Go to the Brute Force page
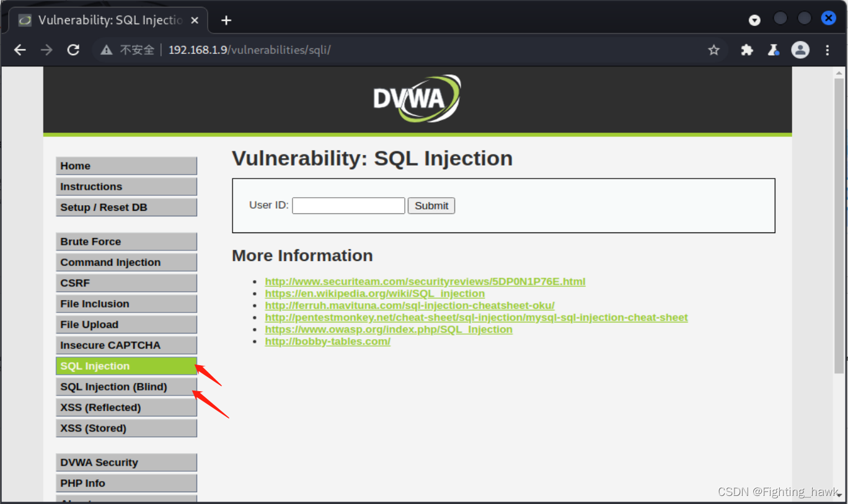 tap(126, 242)
